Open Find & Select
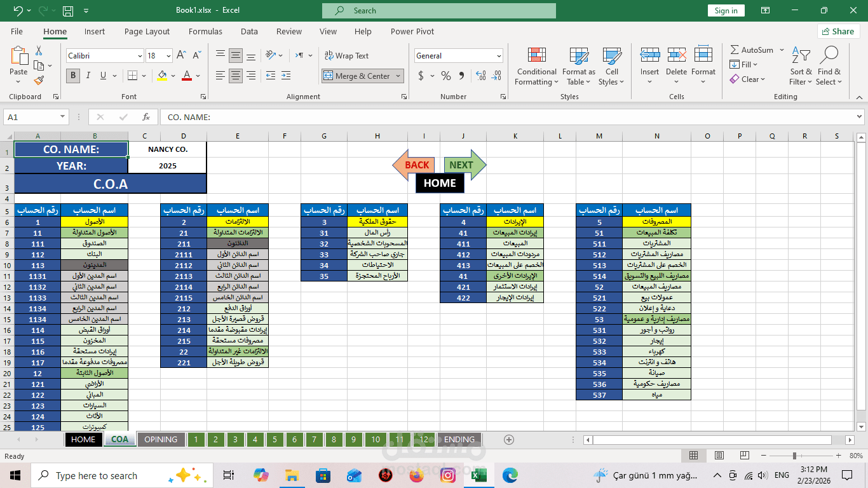The width and height of the screenshot is (868, 488). (x=829, y=66)
